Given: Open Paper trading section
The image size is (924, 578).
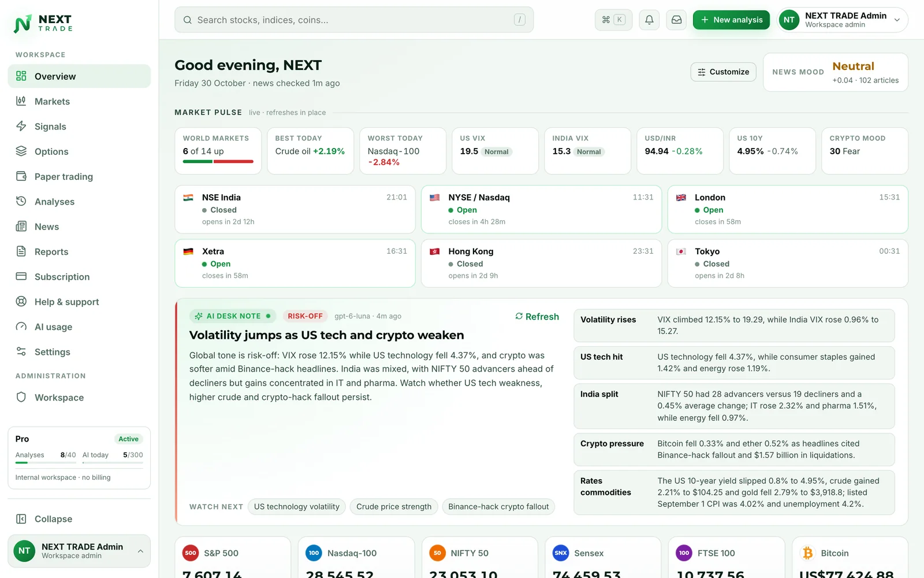Looking at the screenshot, I should (79, 176).
